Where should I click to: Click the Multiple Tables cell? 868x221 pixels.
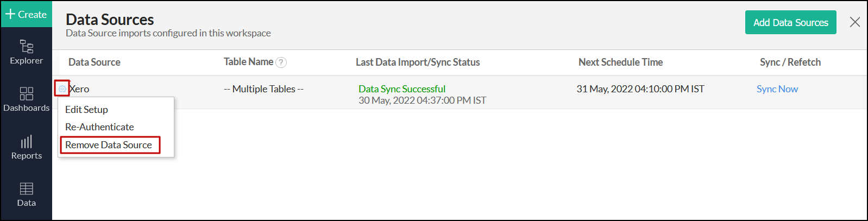[263, 89]
